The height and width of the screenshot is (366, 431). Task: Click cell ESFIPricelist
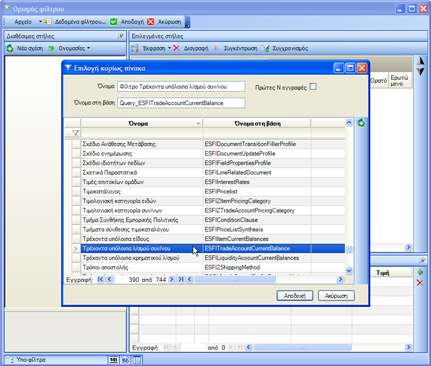pyautogui.click(x=257, y=192)
